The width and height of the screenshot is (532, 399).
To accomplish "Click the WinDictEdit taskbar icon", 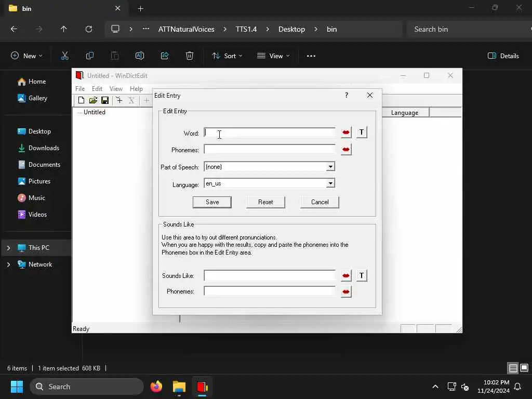I will coord(202,387).
